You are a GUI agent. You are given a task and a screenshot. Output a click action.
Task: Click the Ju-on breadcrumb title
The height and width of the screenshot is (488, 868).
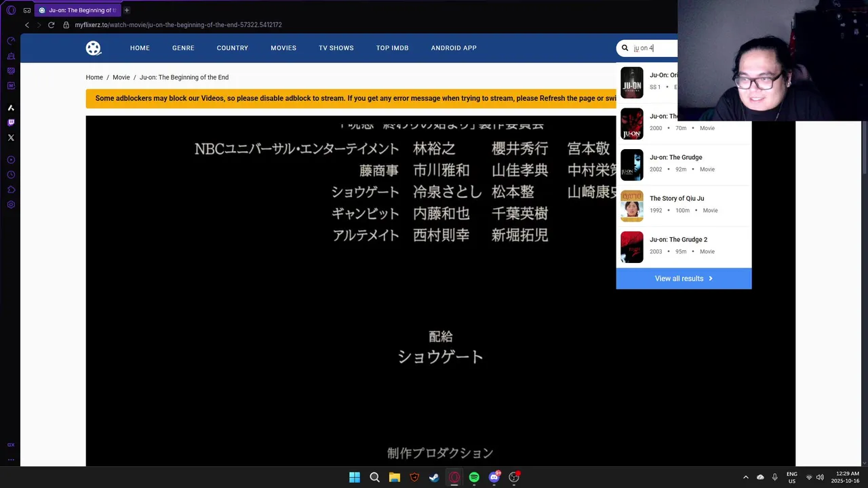pyautogui.click(x=184, y=77)
